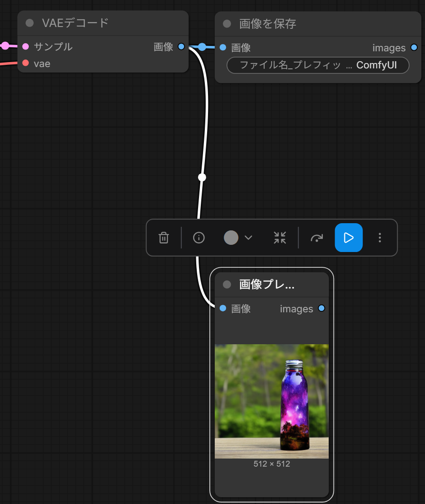Click the images output socket on preview node
425x504 pixels.
click(321, 308)
